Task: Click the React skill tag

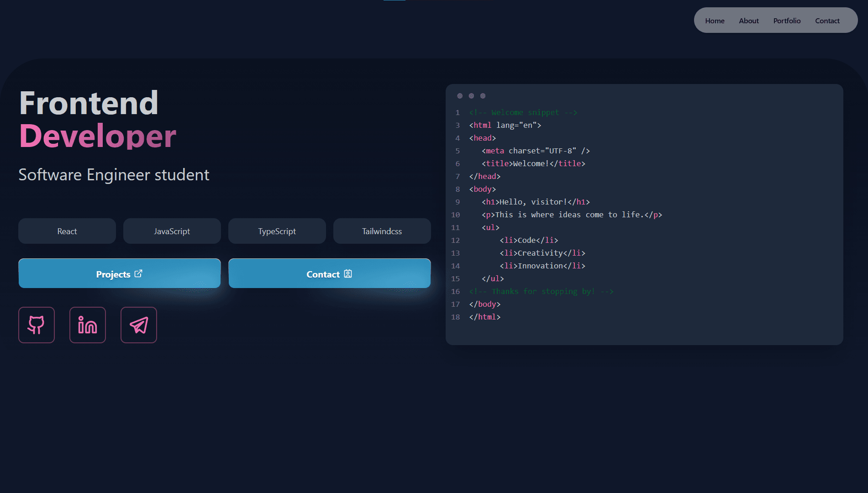Action: (x=67, y=231)
